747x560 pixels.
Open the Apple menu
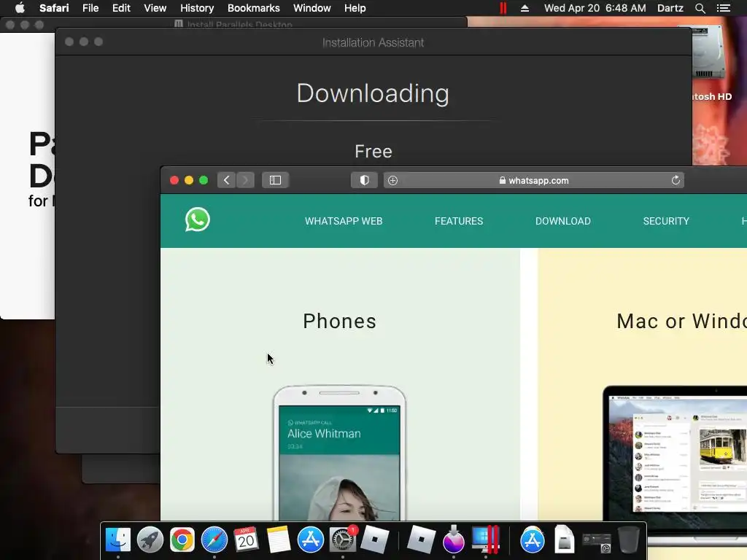pyautogui.click(x=20, y=8)
